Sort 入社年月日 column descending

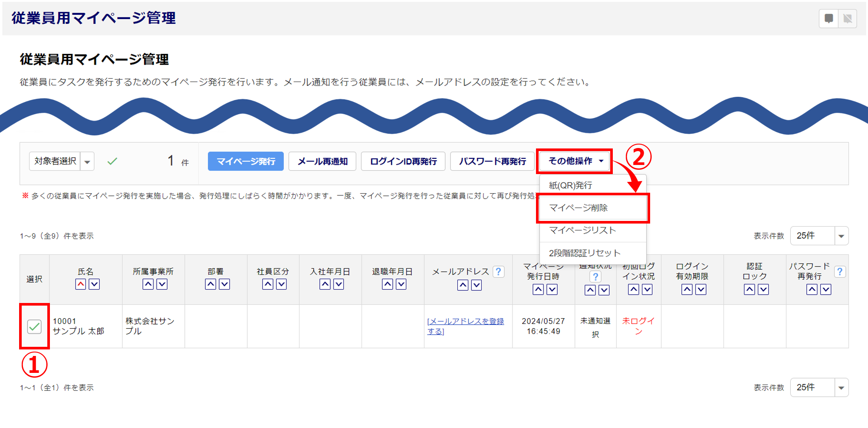click(339, 284)
